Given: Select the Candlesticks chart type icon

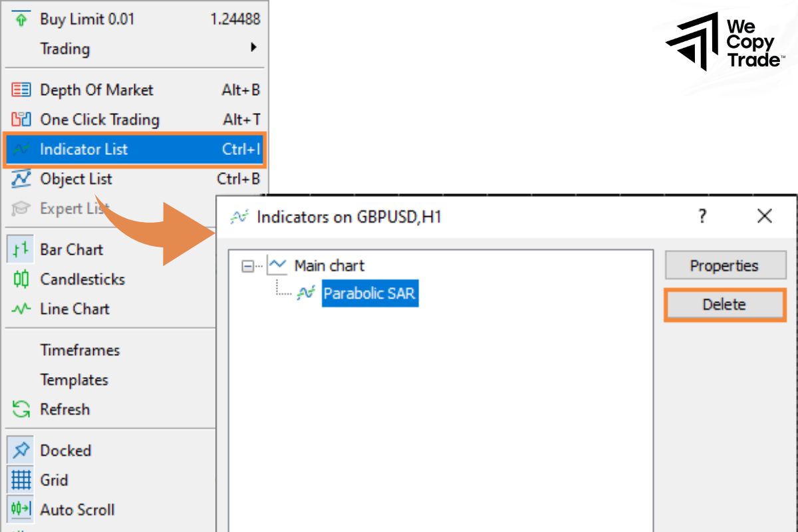Looking at the screenshot, I should [20, 279].
